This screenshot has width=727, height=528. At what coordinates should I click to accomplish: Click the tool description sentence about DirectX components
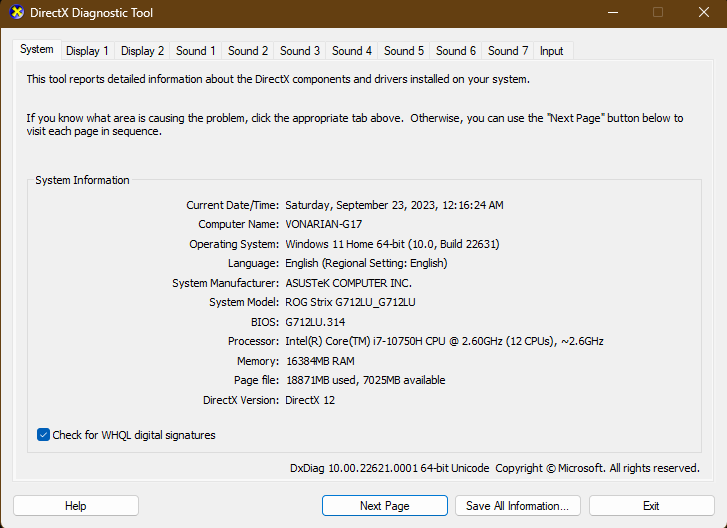(x=278, y=79)
